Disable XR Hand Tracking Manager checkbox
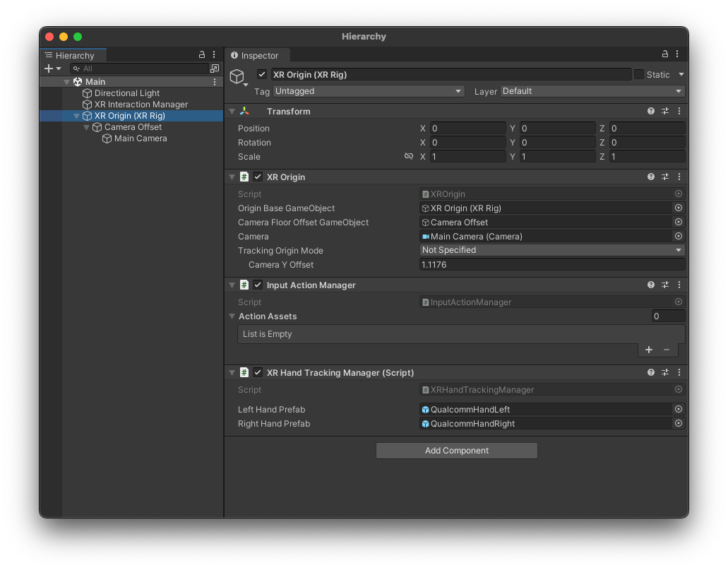 click(x=258, y=372)
